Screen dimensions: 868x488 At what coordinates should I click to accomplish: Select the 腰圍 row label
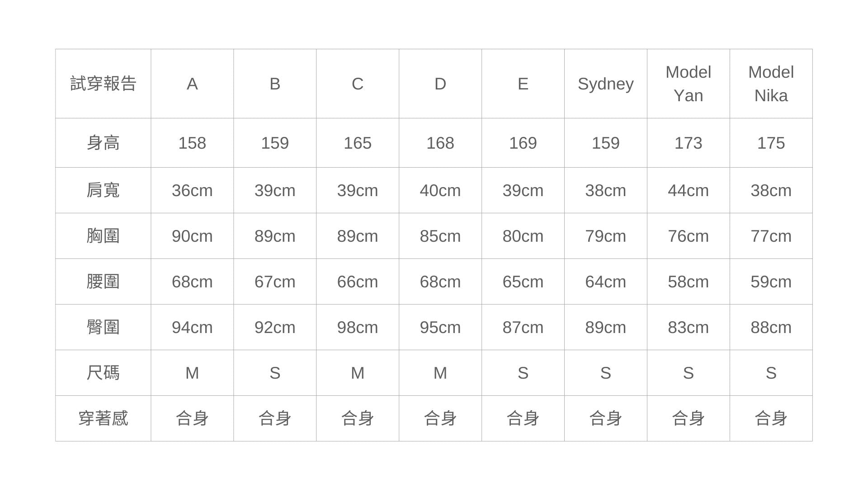[x=103, y=282]
